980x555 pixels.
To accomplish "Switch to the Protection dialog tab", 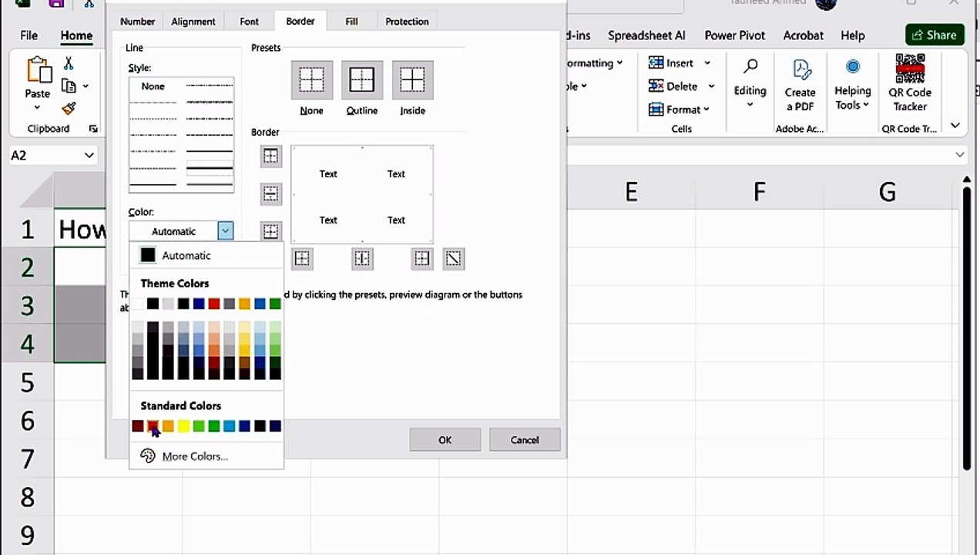I will tap(407, 22).
